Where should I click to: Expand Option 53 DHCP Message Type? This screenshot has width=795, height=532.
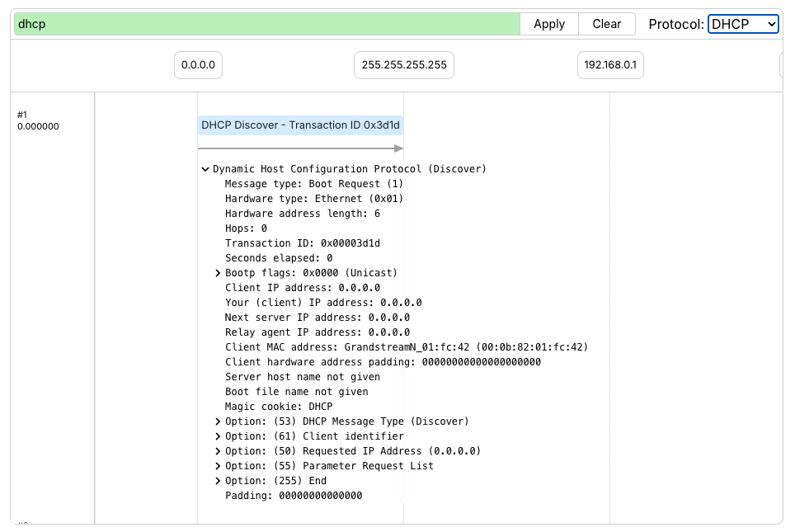pyautogui.click(x=218, y=421)
